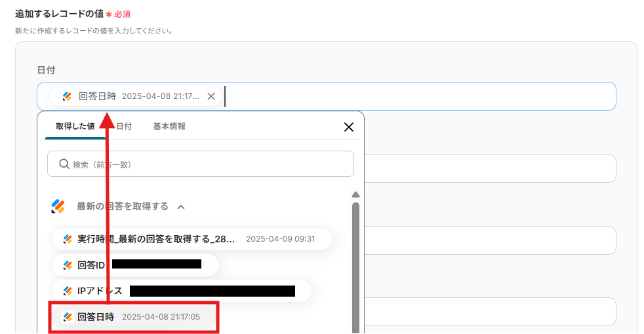Image resolution: width=644 pixels, height=334 pixels.
Task: Open the 基本情報 tab
Action: [x=169, y=126]
